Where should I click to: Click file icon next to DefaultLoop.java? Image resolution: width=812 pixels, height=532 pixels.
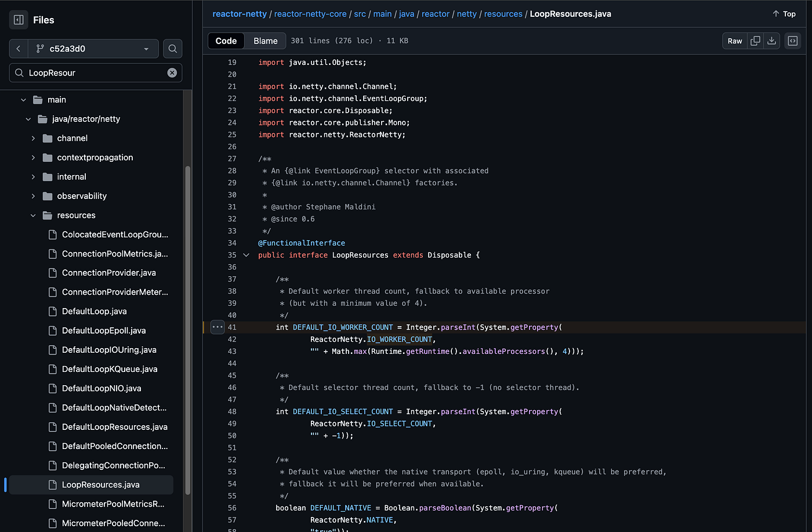tap(52, 311)
